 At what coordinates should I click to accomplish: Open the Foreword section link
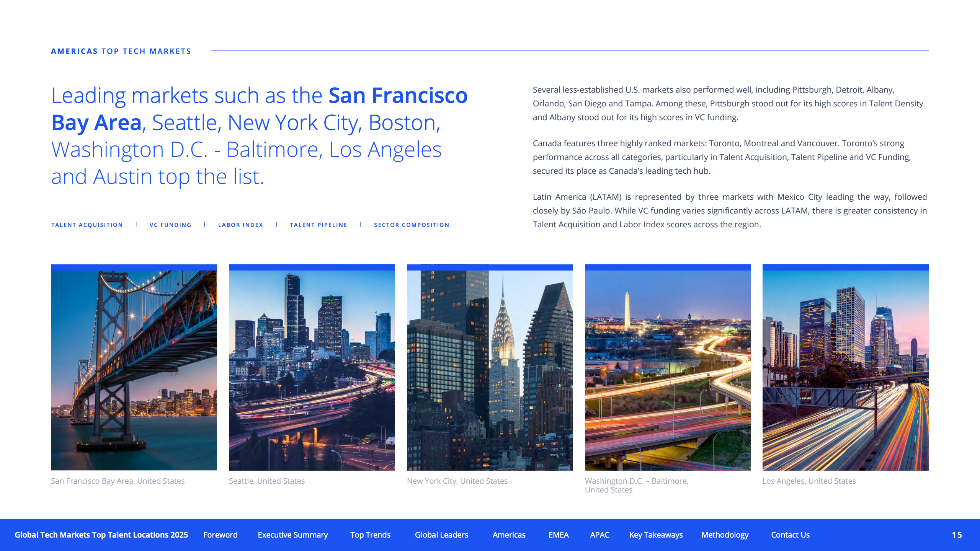220,535
